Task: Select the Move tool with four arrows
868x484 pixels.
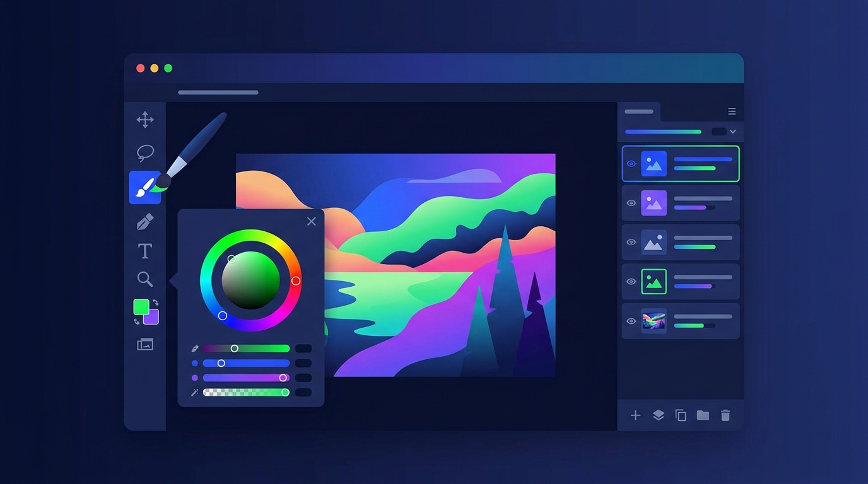Action: [145, 120]
